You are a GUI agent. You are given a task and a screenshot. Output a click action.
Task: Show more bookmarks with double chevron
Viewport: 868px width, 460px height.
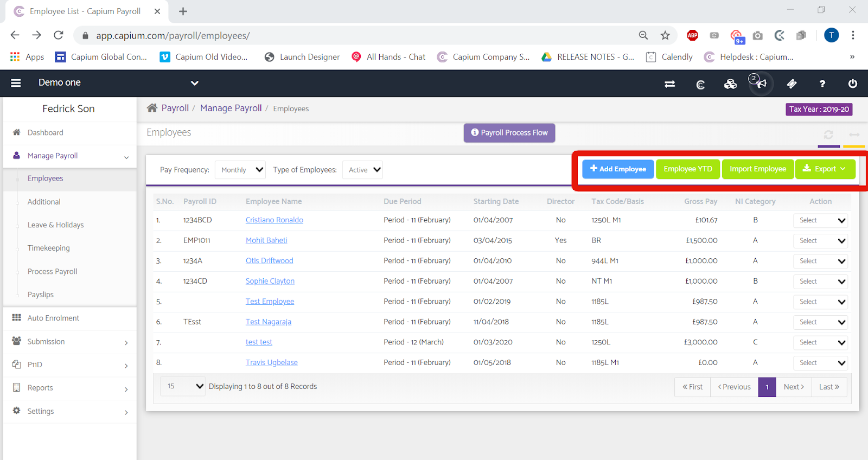pyautogui.click(x=852, y=57)
